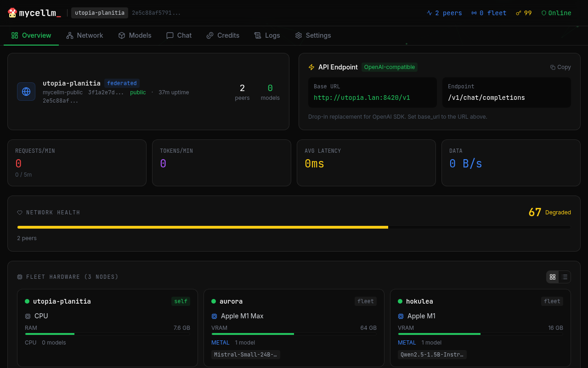
Task: Click the 2 peers link in header
Action: click(444, 13)
